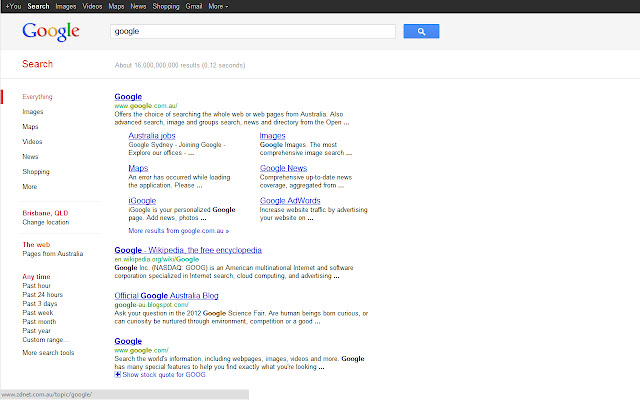
Task: Open Gmail in the top black bar
Action: pyautogui.click(x=194, y=7)
